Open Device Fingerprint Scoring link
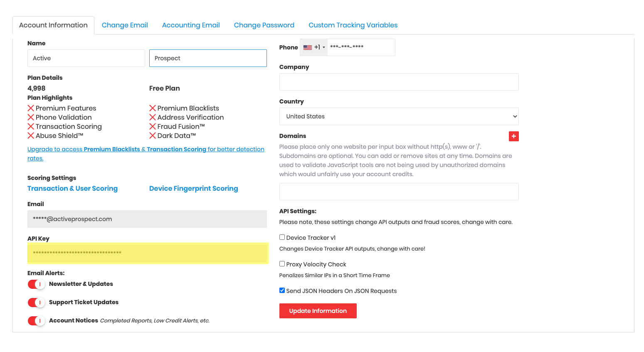 (193, 189)
